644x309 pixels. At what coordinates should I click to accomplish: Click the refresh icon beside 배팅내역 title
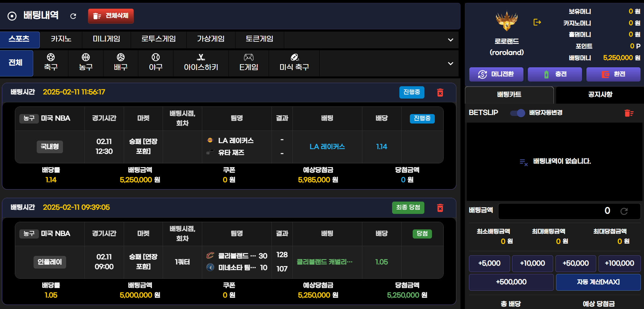73,16
